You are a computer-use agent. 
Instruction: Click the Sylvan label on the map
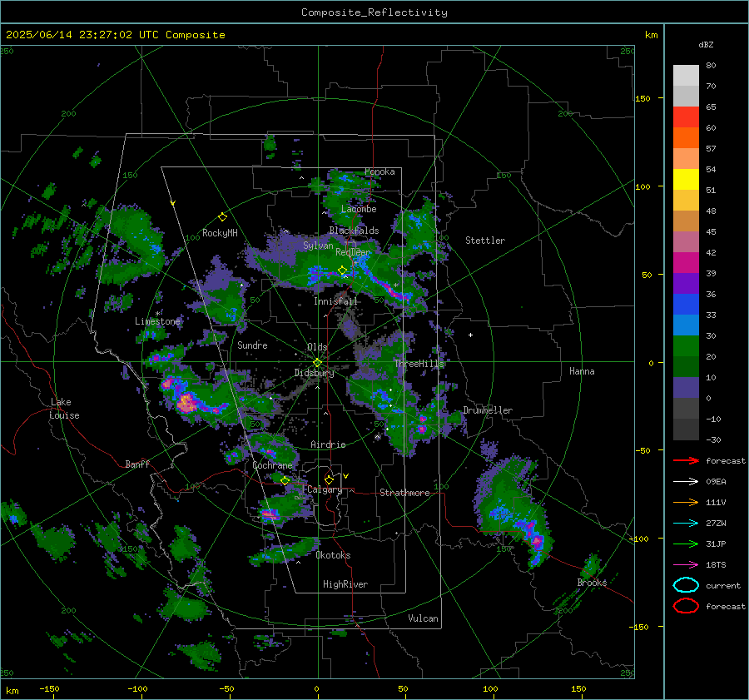point(318,246)
